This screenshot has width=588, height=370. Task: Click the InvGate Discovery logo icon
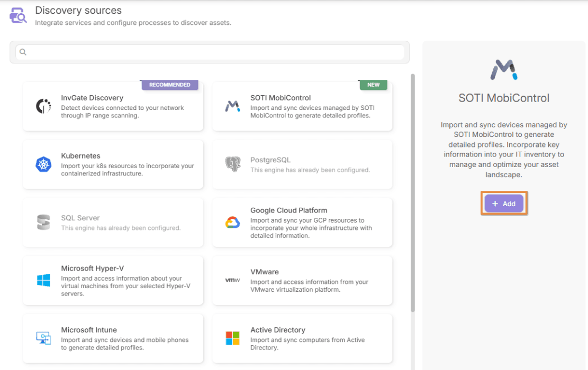(x=43, y=106)
